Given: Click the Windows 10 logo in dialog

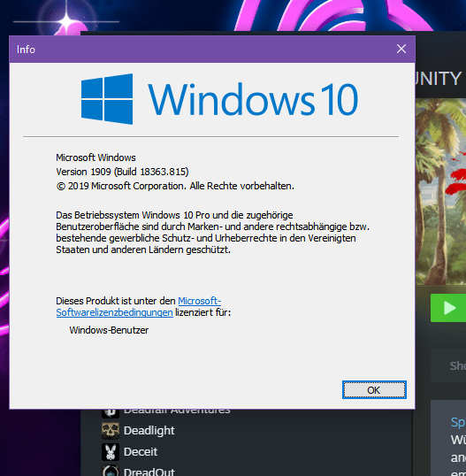Looking at the screenshot, I should 219,99.
